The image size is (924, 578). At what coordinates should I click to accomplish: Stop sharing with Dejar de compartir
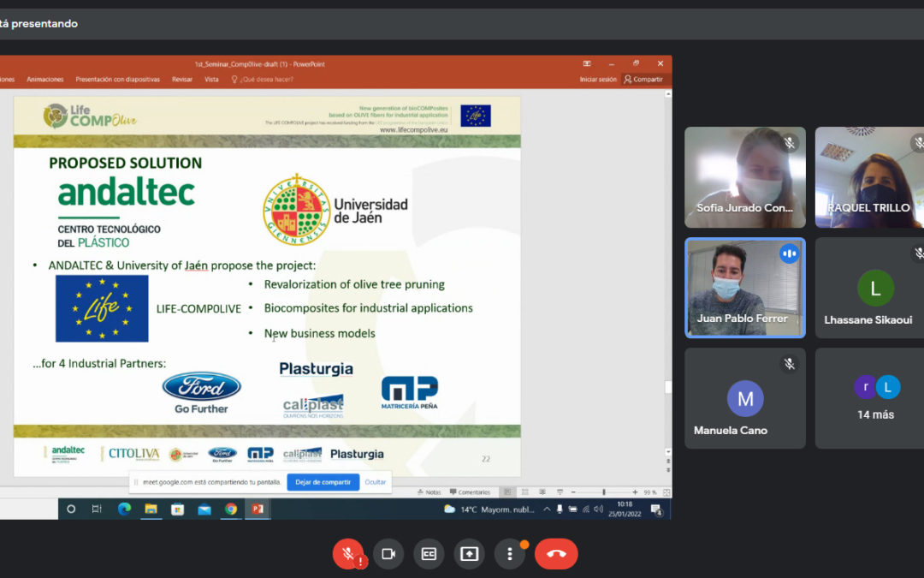[323, 482]
